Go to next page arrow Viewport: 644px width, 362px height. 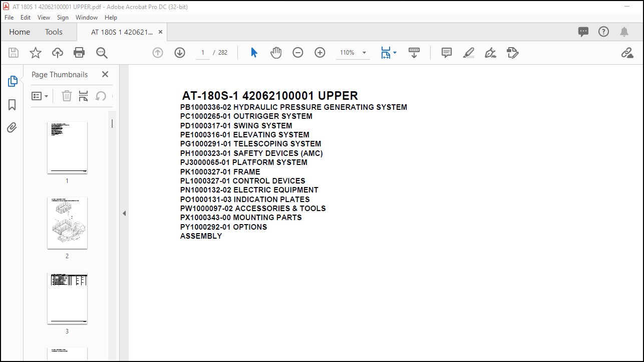180,53
